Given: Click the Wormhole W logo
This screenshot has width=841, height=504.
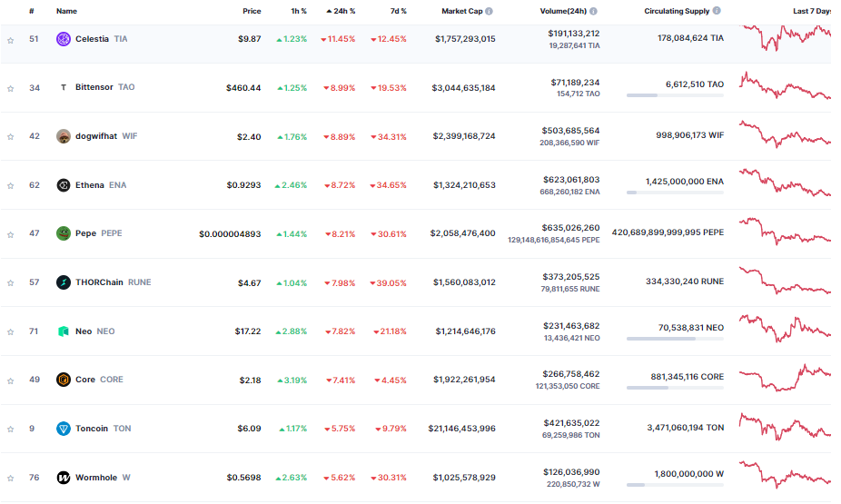Looking at the screenshot, I should pyautogui.click(x=64, y=477).
